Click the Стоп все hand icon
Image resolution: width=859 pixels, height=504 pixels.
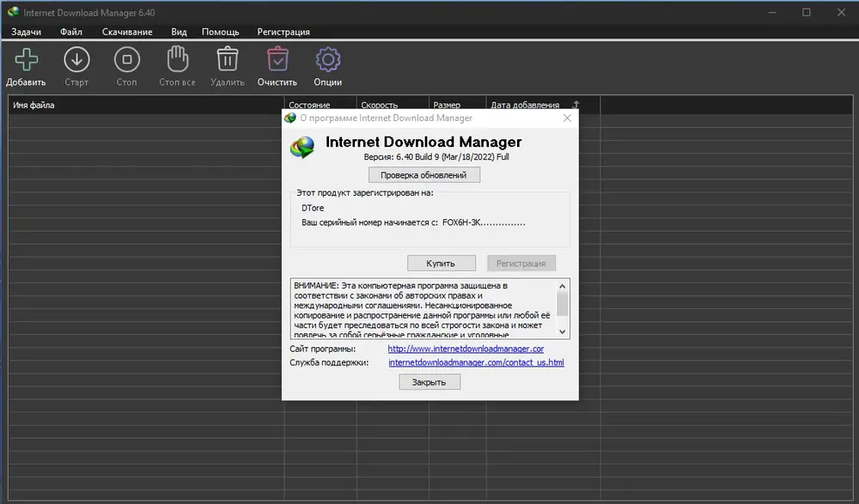point(177,59)
